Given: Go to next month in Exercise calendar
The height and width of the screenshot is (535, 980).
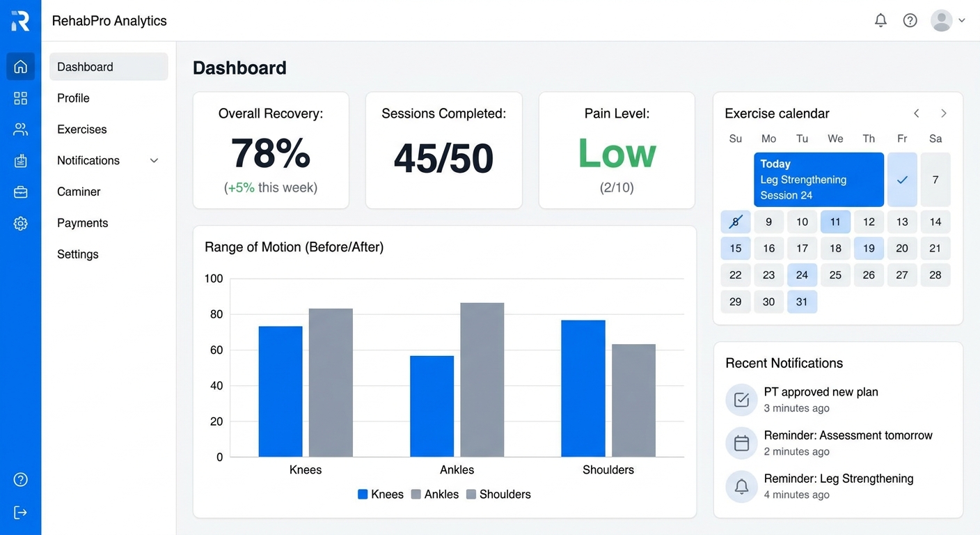Looking at the screenshot, I should [944, 113].
